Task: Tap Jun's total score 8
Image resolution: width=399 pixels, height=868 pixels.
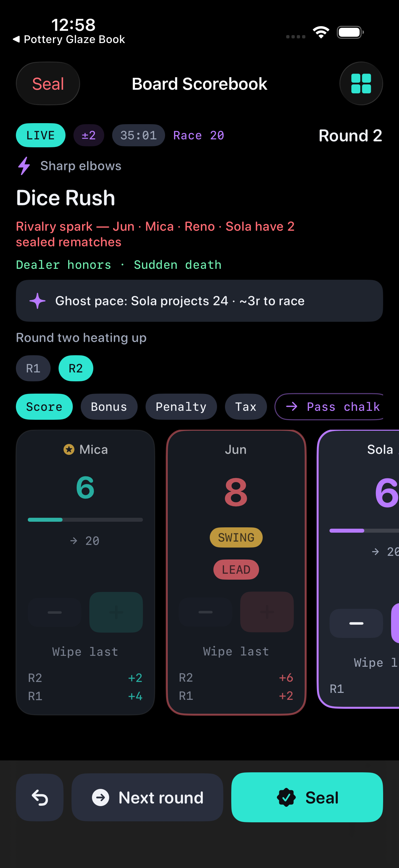Action: [x=236, y=492]
